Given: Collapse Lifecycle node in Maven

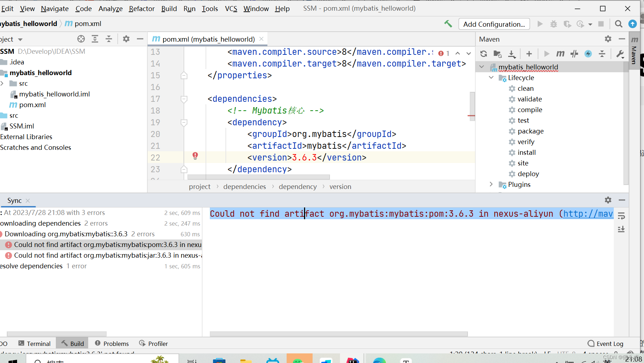Looking at the screenshot, I should pos(491,78).
